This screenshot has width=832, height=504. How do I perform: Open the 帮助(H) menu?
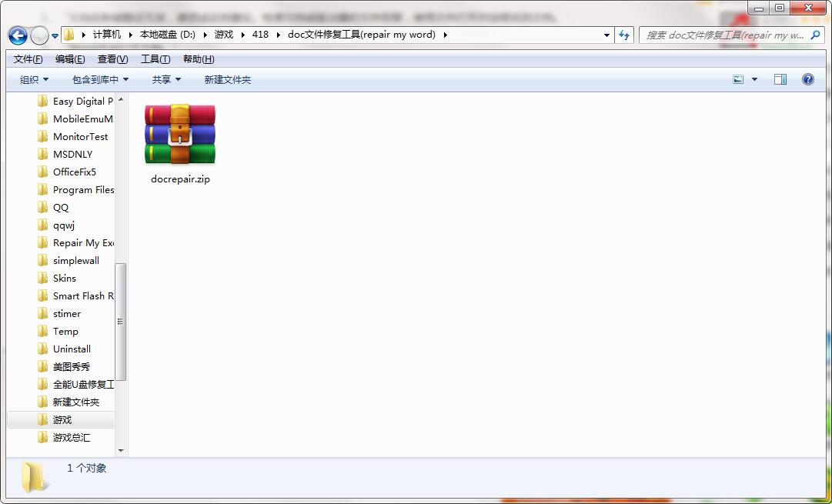point(199,59)
